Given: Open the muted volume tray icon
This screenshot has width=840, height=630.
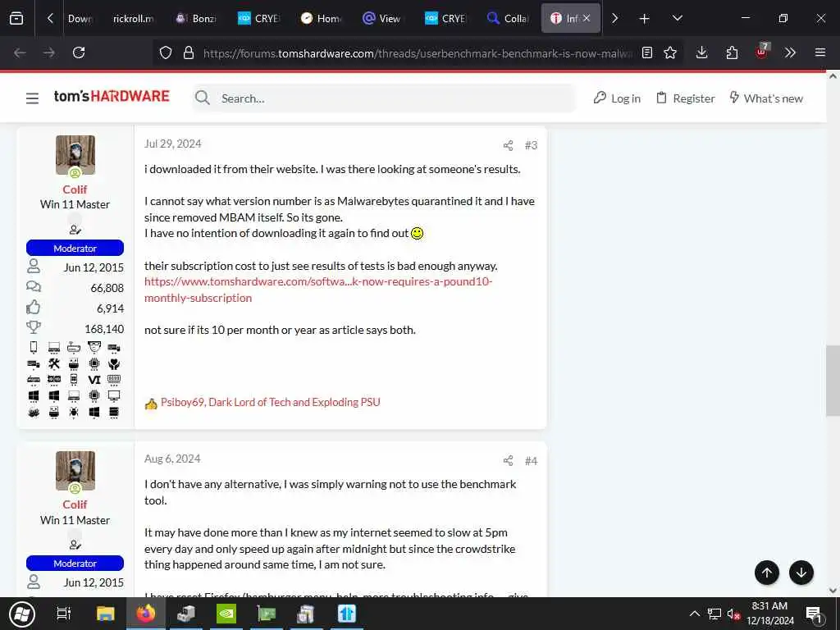Looking at the screenshot, I should coord(733,614).
